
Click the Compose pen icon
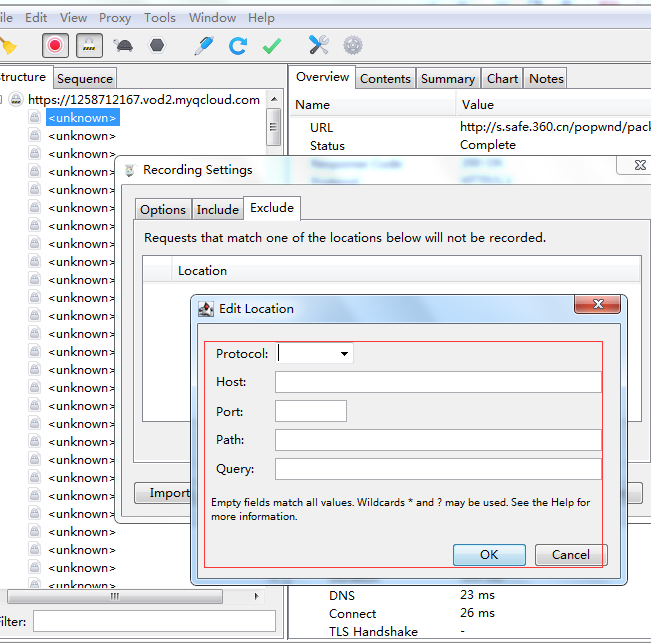[204, 45]
